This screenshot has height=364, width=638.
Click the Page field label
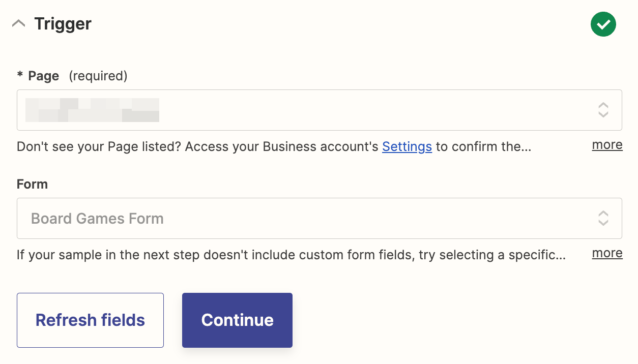coord(44,76)
